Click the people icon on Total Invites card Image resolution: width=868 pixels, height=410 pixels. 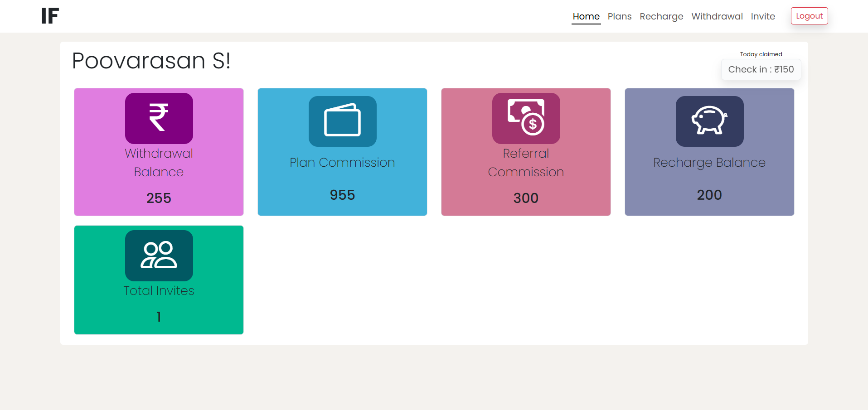(x=159, y=256)
